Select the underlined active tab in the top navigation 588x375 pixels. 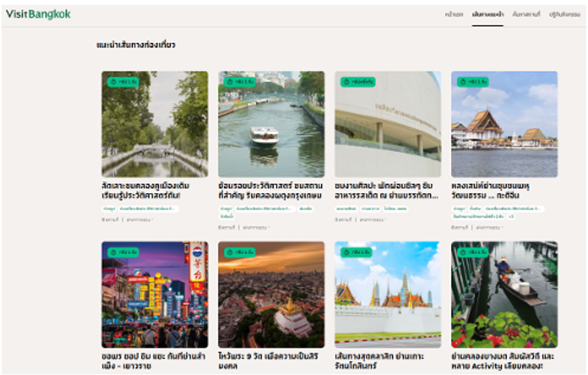(487, 15)
